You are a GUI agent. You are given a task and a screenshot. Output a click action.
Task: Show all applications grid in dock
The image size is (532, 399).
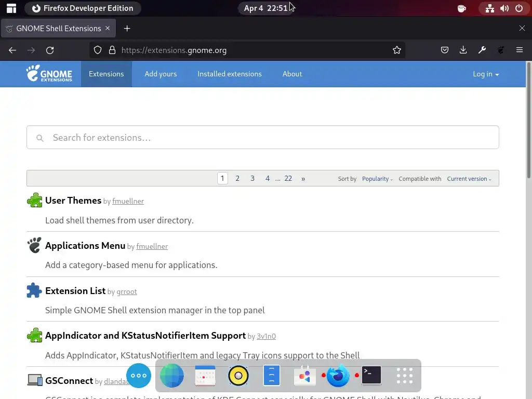coord(404,376)
